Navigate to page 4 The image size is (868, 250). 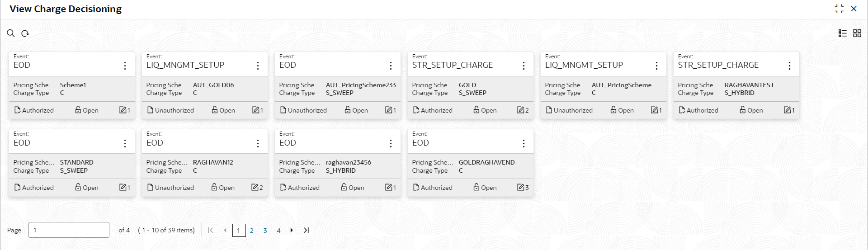click(x=278, y=231)
